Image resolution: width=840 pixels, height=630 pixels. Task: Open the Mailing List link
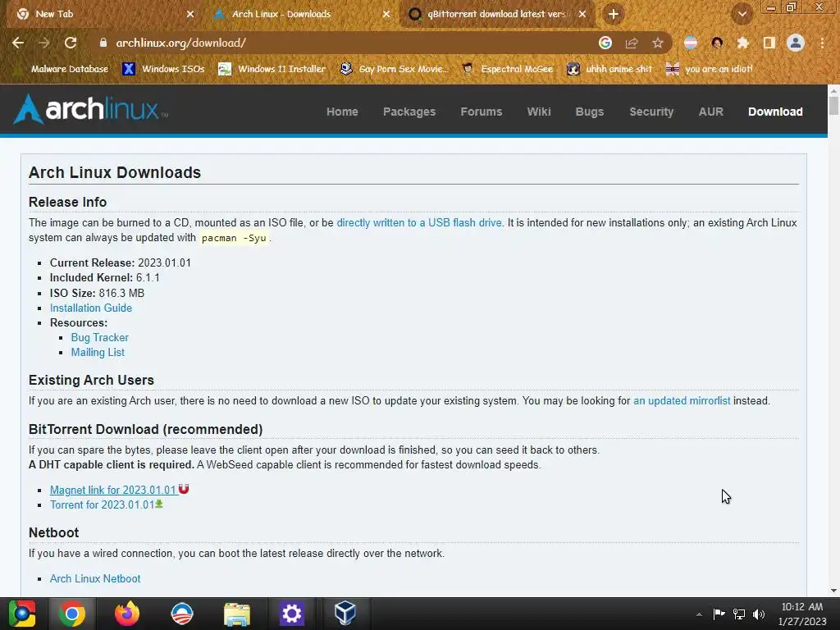[98, 353]
